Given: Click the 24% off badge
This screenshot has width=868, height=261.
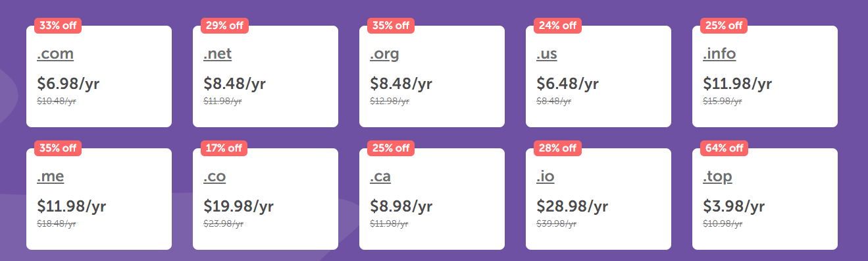Looking at the screenshot, I should pos(557,26).
